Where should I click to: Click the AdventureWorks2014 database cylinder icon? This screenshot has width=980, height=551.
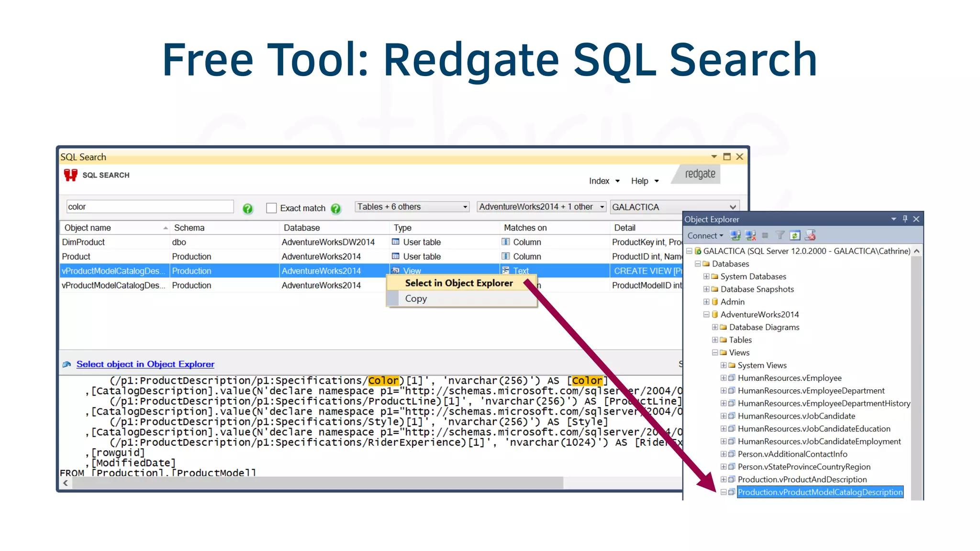click(715, 315)
